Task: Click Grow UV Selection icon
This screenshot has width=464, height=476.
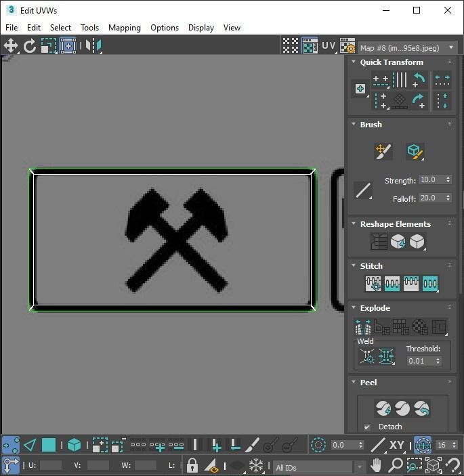Action: click(100, 446)
